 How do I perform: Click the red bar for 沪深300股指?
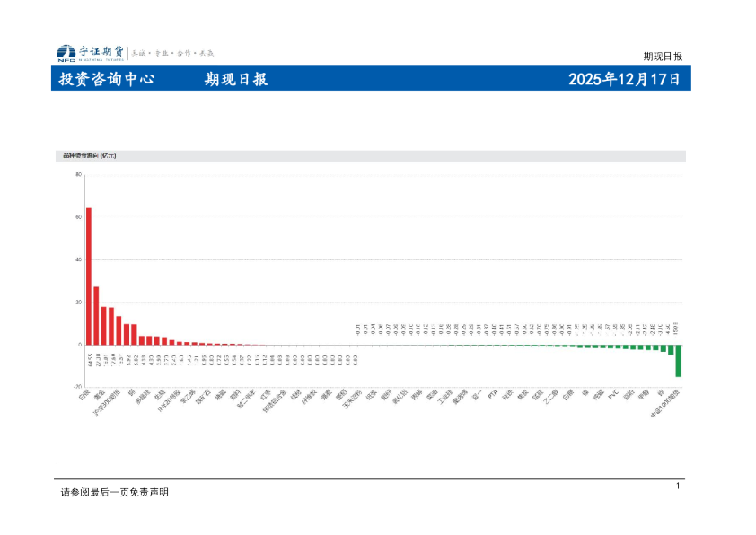(103, 325)
